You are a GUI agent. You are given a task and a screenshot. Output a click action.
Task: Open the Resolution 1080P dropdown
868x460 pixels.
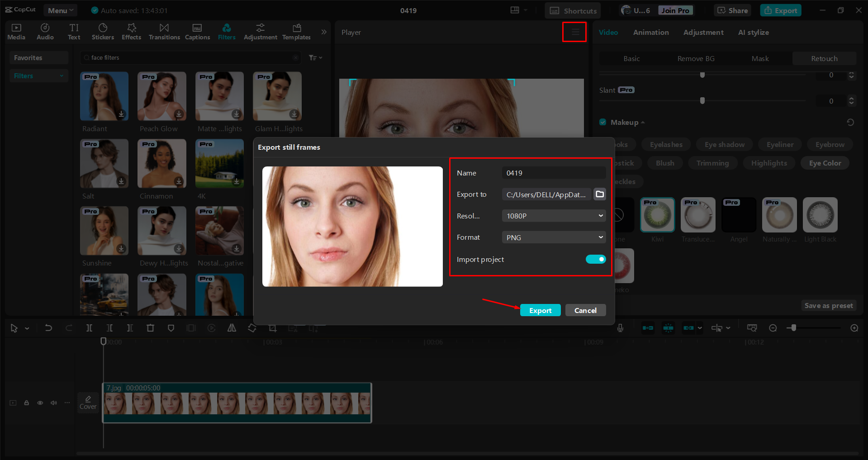pyautogui.click(x=553, y=216)
